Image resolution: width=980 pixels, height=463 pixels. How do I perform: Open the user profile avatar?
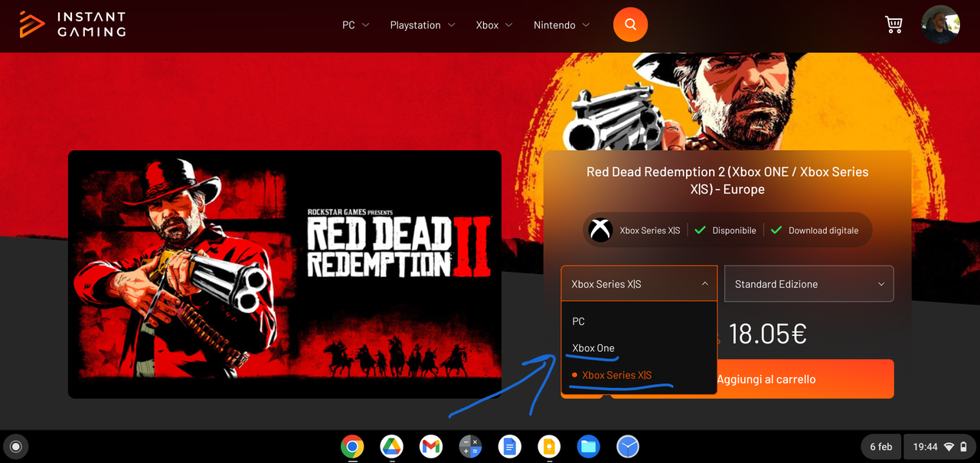click(940, 24)
